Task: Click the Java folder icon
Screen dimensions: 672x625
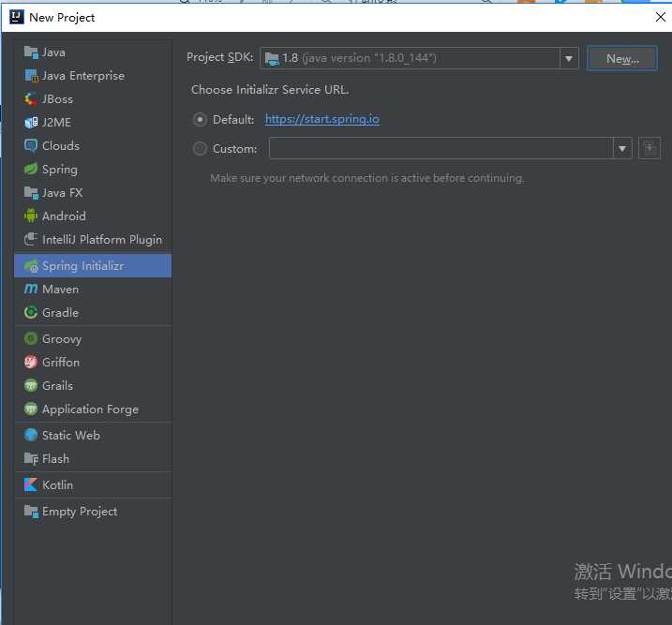Action: coord(31,52)
